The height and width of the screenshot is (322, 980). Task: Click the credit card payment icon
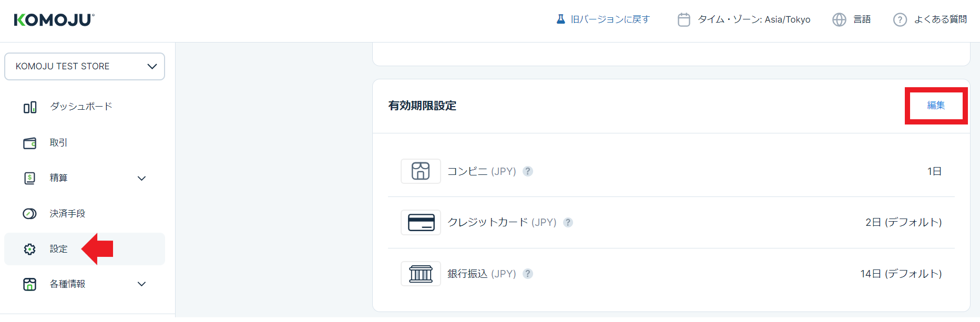[x=421, y=223]
